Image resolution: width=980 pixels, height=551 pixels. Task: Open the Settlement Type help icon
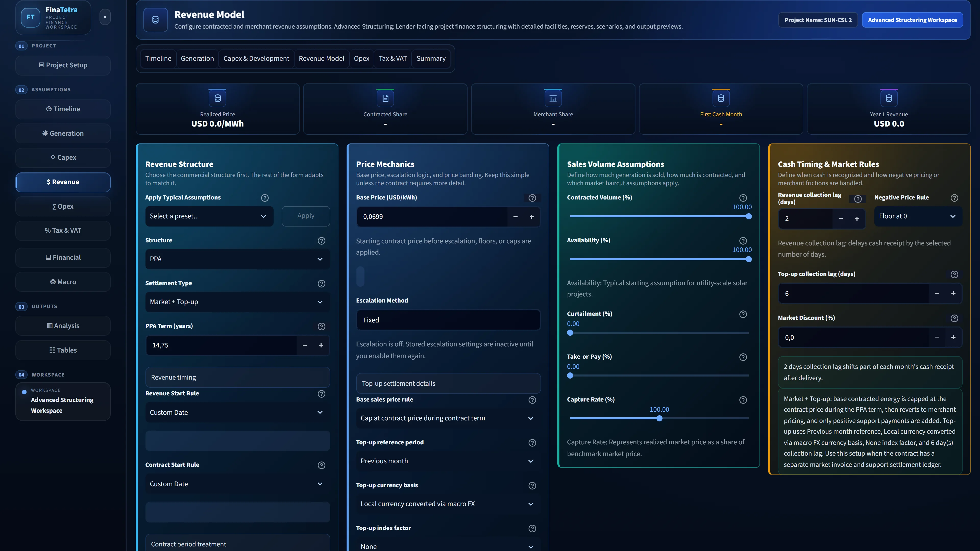(x=322, y=284)
